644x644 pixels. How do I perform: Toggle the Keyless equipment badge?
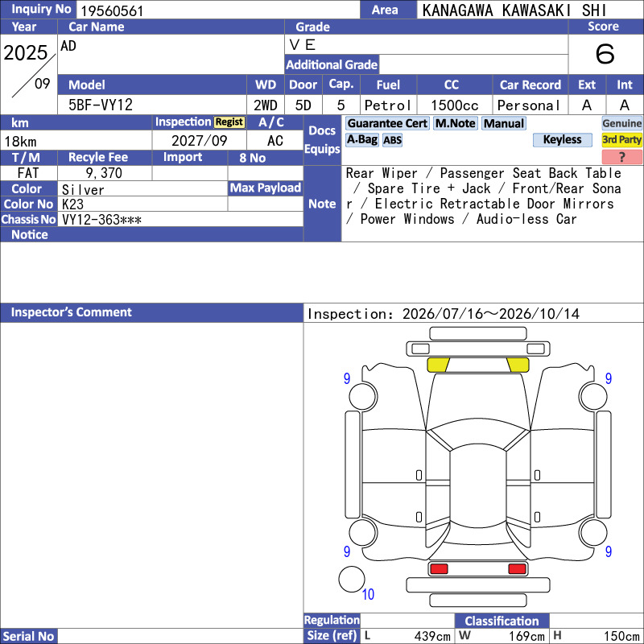(562, 139)
